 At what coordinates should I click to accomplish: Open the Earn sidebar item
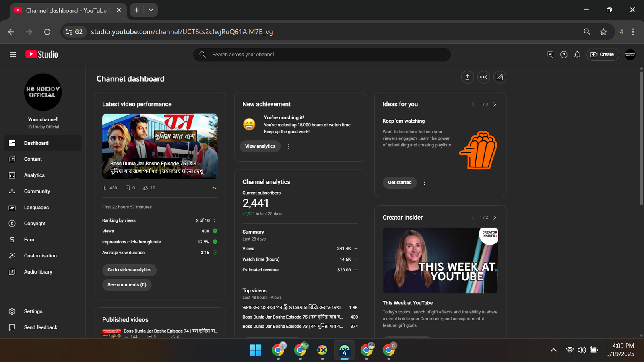tap(29, 240)
